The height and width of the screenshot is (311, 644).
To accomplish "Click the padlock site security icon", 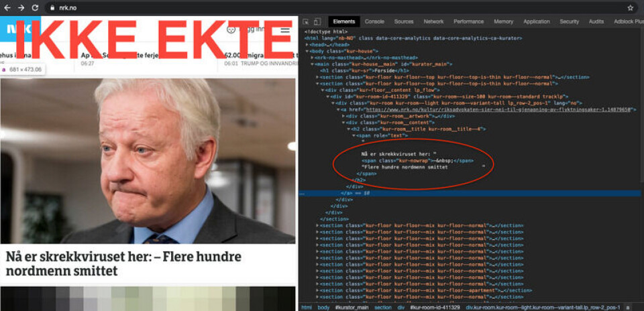I will pos(52,7).
